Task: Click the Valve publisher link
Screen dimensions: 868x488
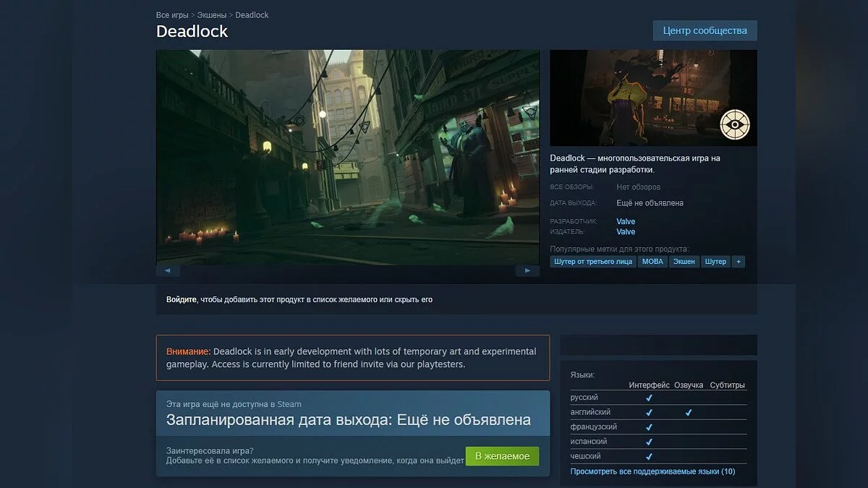Action: pos(626,232)
